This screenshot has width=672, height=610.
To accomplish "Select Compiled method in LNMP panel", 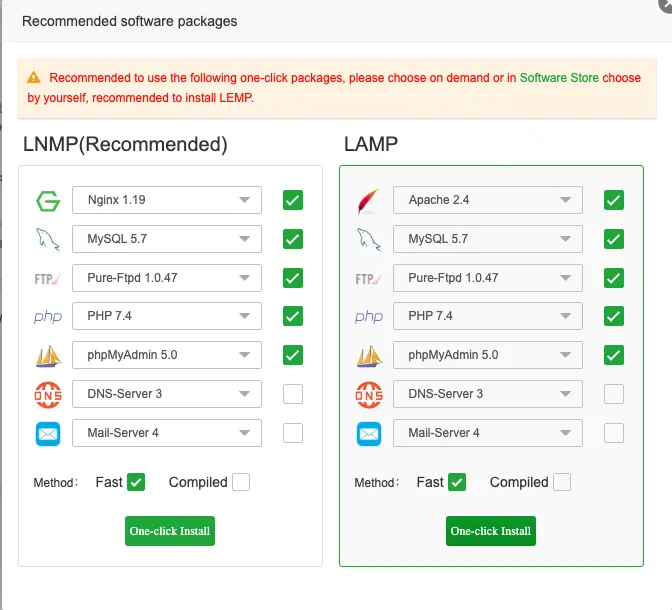I will click(241, 482).
